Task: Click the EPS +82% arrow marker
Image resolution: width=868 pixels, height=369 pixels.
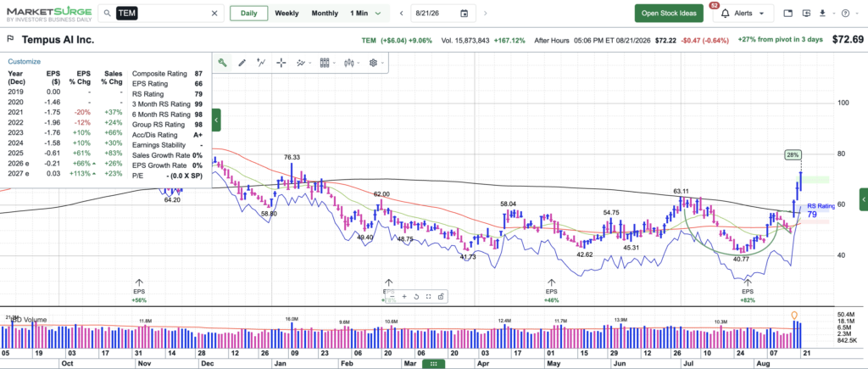Action: 748,291
